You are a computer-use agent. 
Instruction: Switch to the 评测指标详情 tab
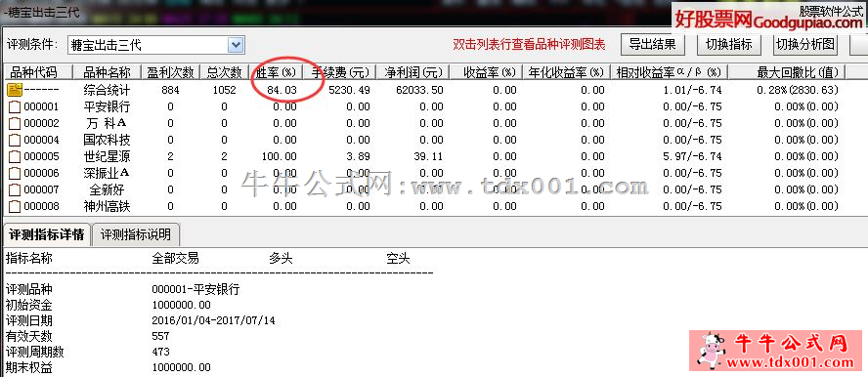click(47, 235)
